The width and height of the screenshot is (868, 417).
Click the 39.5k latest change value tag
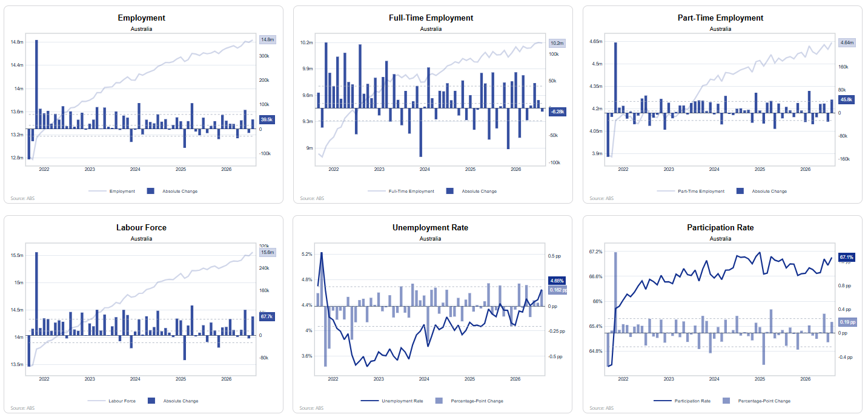(267, 120)
